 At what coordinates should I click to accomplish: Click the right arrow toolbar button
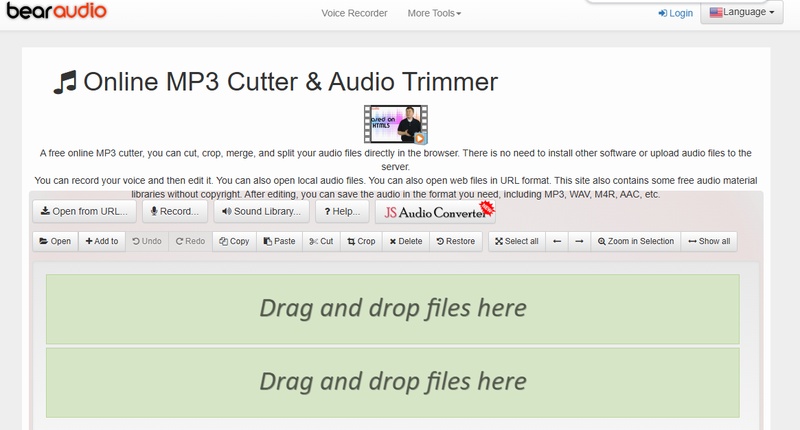pyautogui.click(x=579, y=241)
